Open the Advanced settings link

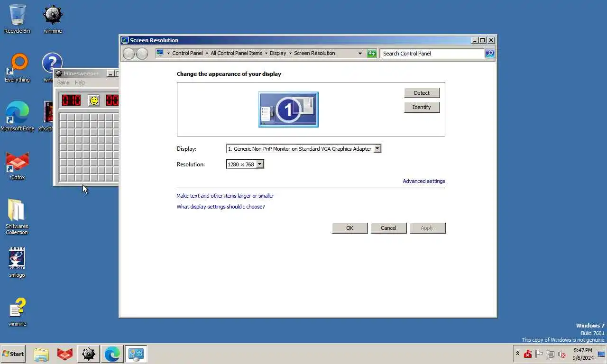[x=424, y=181]
